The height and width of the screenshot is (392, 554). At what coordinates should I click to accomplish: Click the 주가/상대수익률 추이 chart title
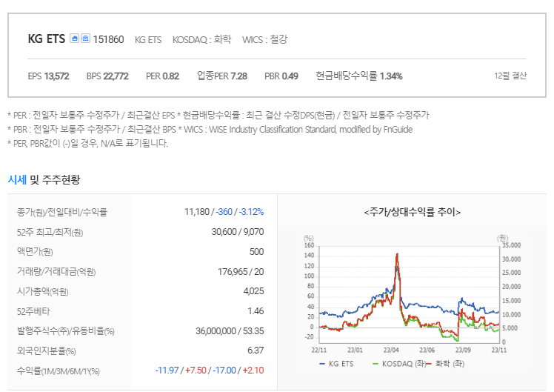(x=413, y=212)
